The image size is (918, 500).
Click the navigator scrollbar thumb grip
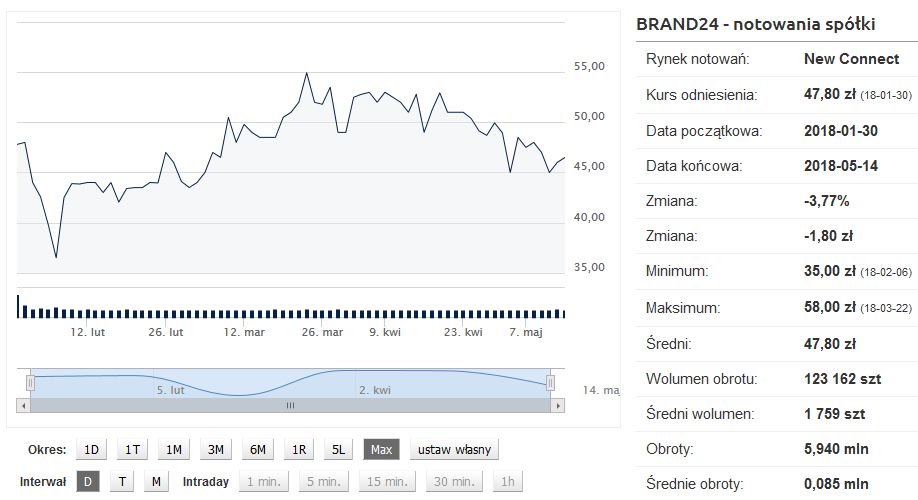point(291,406)
